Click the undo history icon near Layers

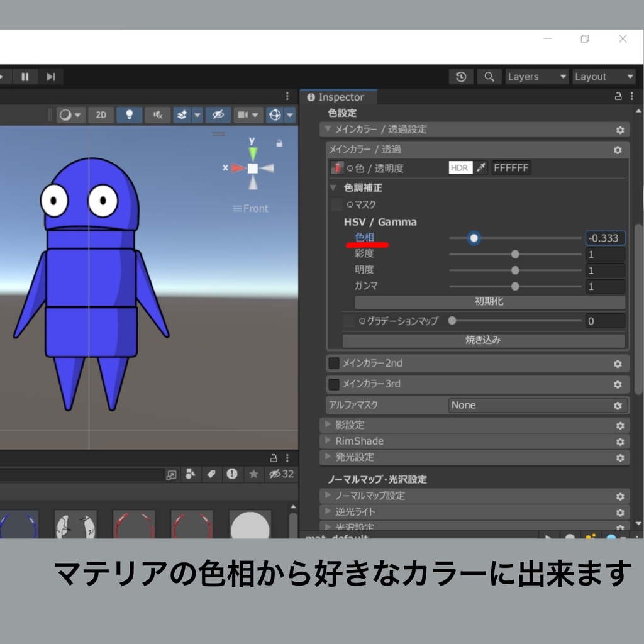pyautogui.click(x=461, y=76)
